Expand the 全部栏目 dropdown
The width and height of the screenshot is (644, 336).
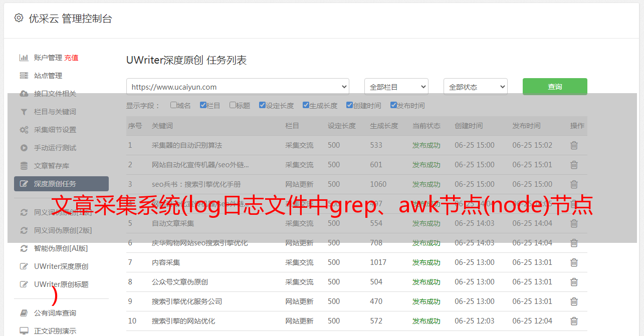(x=396, y=87)
